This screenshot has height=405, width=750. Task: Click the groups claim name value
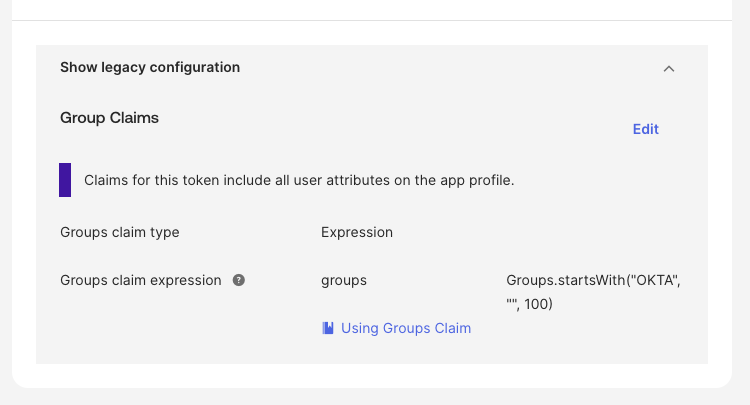[x=344, y=280]
